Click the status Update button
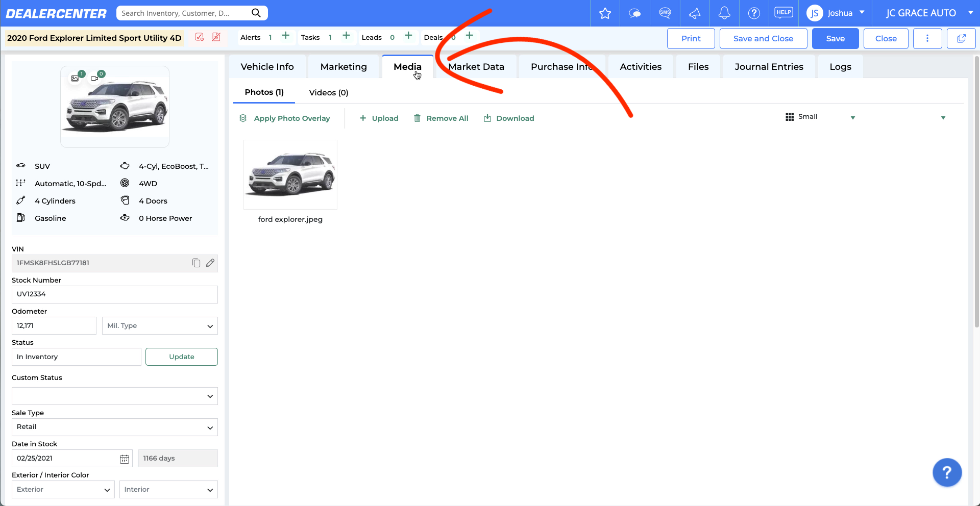The height and width of the screenshot is (506, 980). point(182,357)
